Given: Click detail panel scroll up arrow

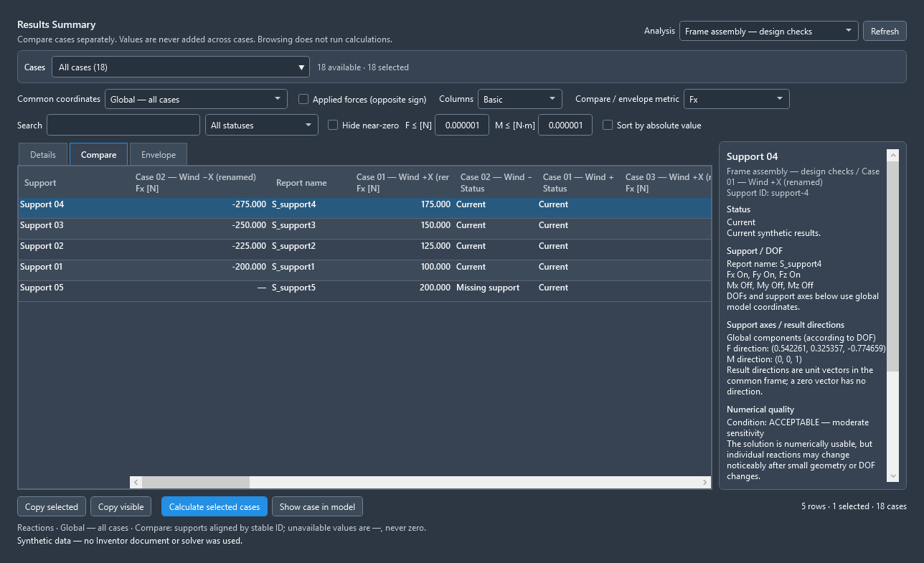Looking at the screenshot, I should point(892,155).
